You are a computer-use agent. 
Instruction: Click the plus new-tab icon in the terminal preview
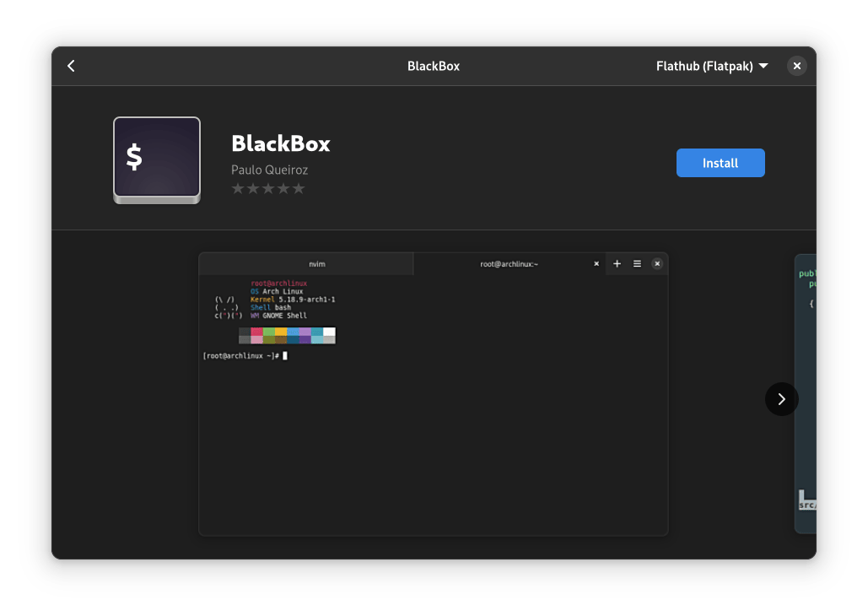pos(617,264)
